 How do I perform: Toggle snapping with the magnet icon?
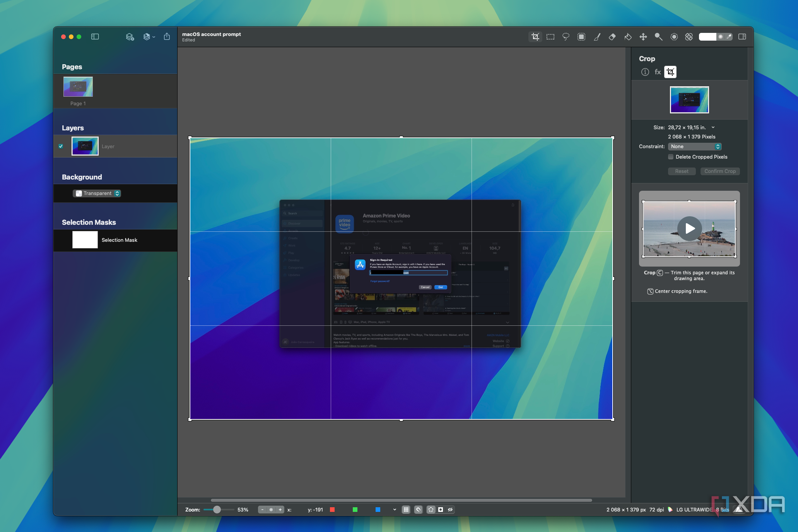pyautogui.click(x=419, y=510)
